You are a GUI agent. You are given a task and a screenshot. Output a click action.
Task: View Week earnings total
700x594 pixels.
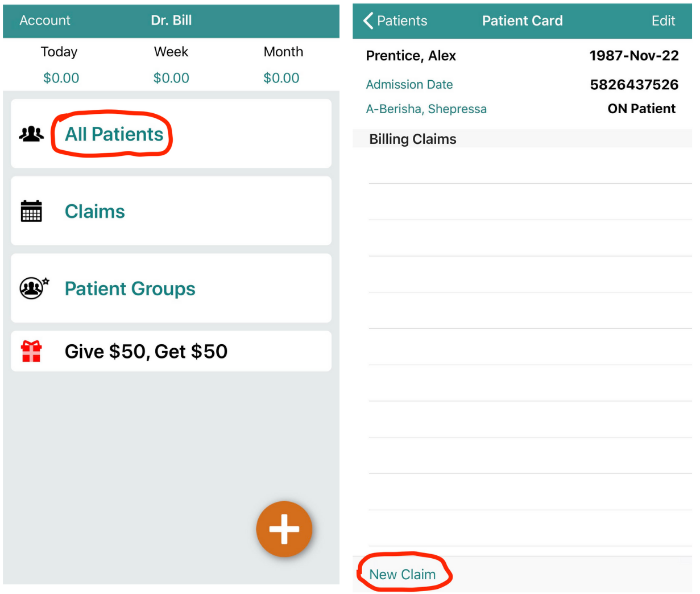pos(171,78)
